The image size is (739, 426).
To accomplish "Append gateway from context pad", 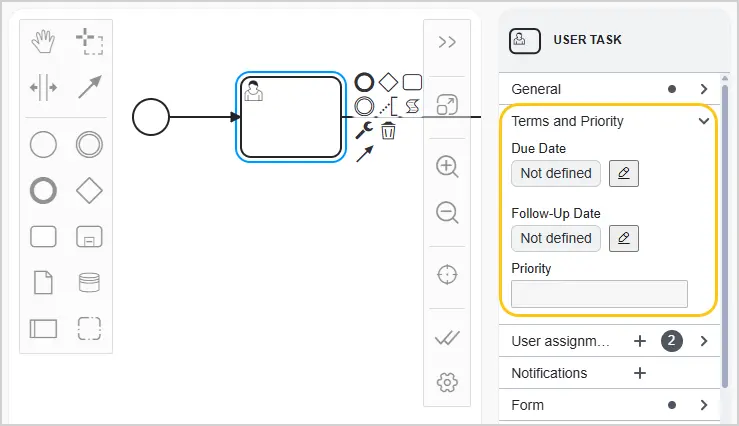I will tap(388, 82).
